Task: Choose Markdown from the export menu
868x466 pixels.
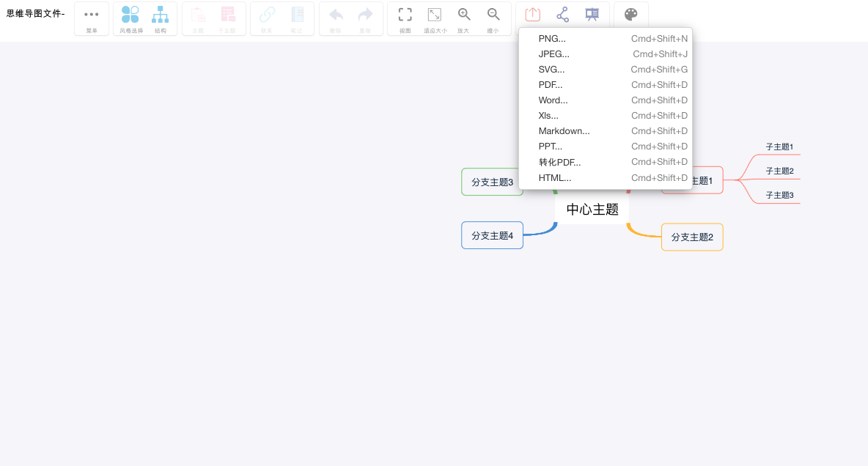Action: coord(564,130)
